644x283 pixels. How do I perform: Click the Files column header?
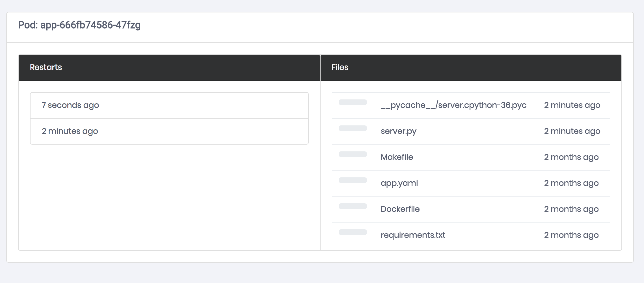(x=340, y=68)
